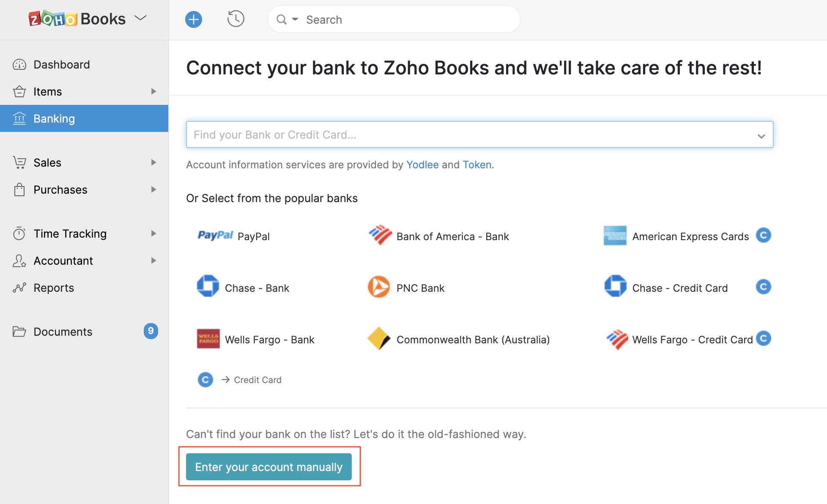Click the Documents badge showing 9
The height and width of the screenshot is (504, 827).
(151, 331)
